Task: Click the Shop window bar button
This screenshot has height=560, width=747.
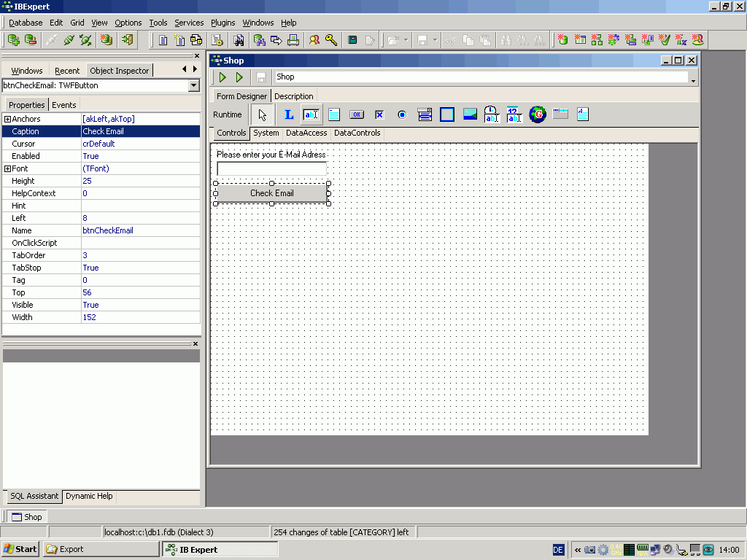Action: (x=27, y=517)
